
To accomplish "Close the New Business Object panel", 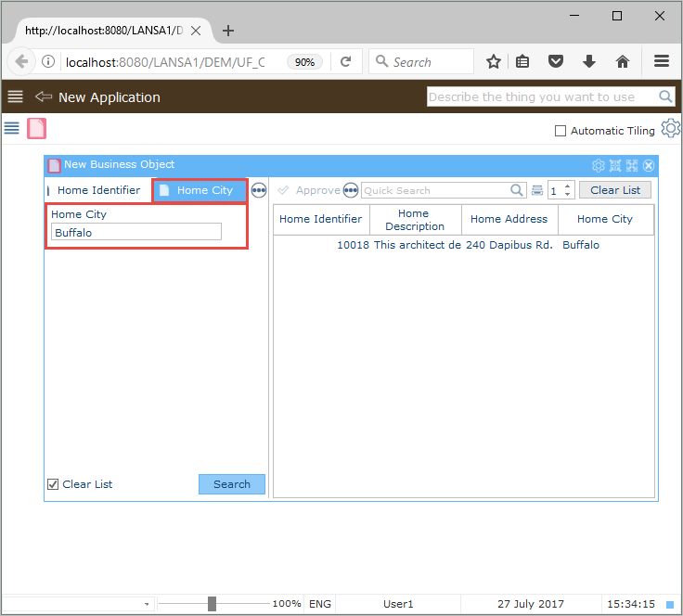I will coord(649,165).
